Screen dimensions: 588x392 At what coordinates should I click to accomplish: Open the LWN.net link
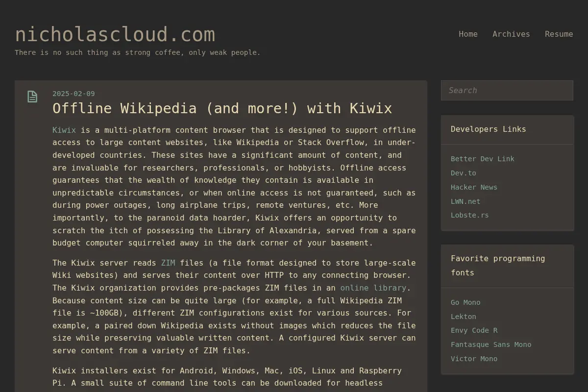pyautogui.click(x=465, y=201)
